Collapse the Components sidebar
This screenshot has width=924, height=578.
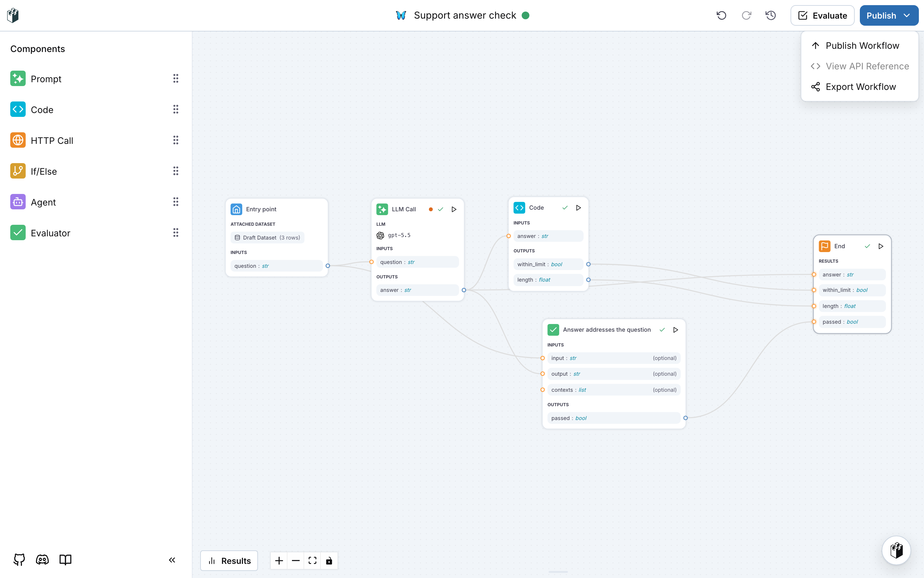(172, 560)
